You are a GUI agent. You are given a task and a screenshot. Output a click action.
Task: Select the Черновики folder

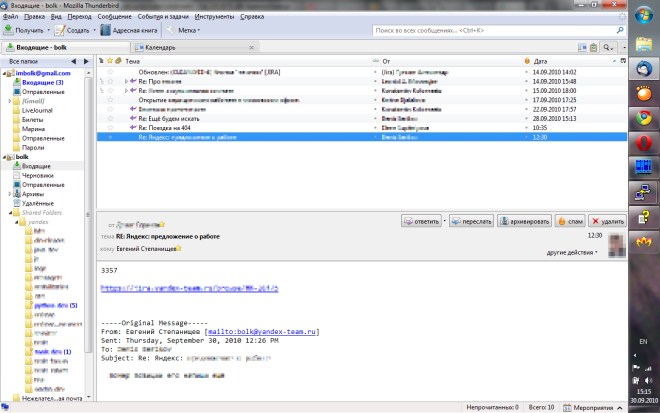[37, 176]
